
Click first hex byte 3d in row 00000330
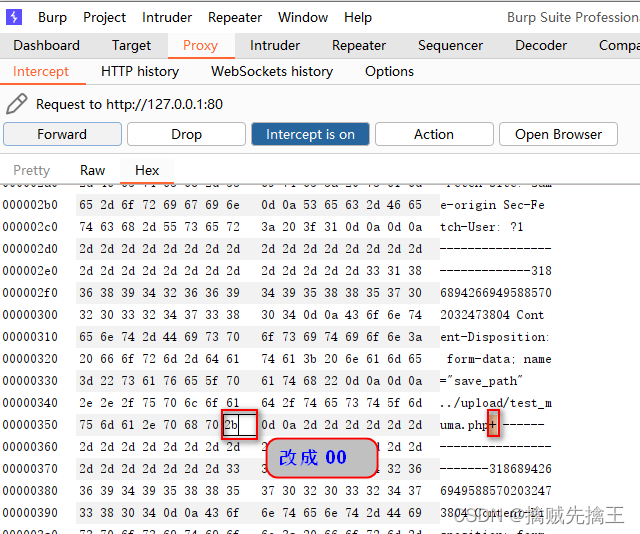(x=86, y=381)
